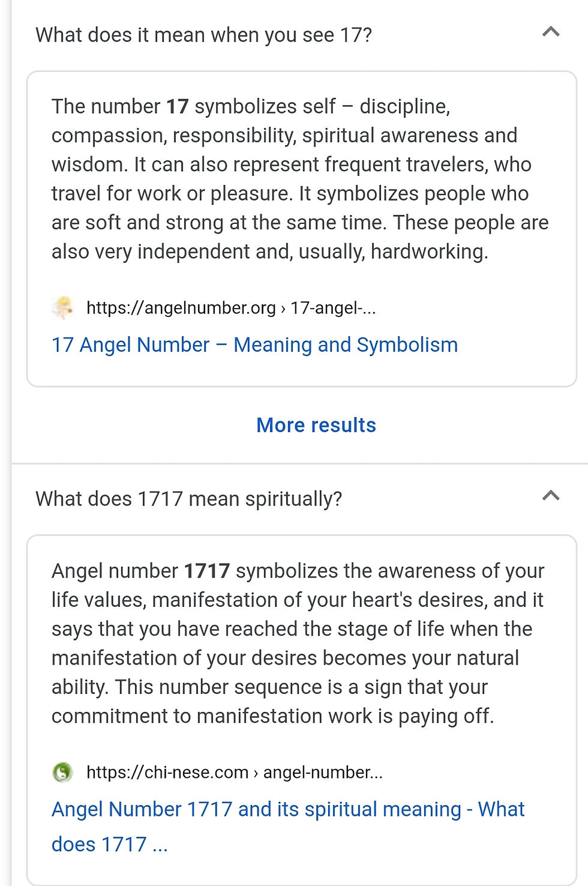This screenshot has height=886, width=588.
Task: Collapse the "1717 mean spiritually" chevron arrow
Action: pos(550,496)
